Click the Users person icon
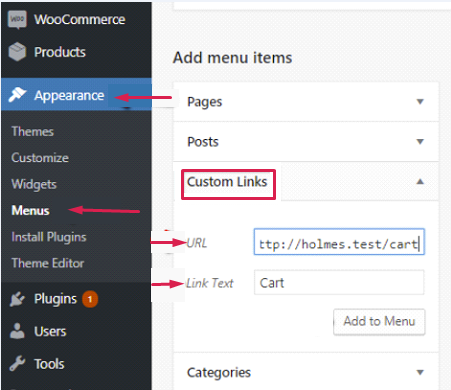This screenshot has width=451, height=390. [x=17, y=331]
